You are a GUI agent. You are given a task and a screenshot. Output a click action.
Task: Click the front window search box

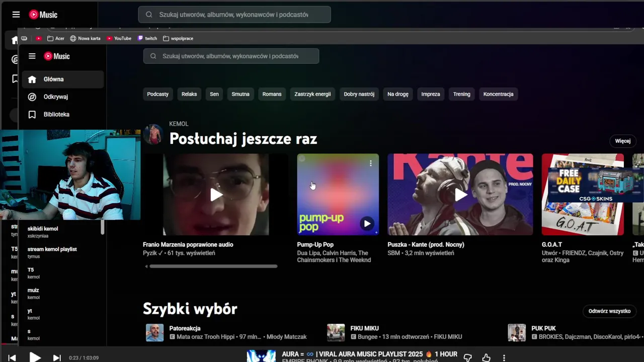point(231,56)
